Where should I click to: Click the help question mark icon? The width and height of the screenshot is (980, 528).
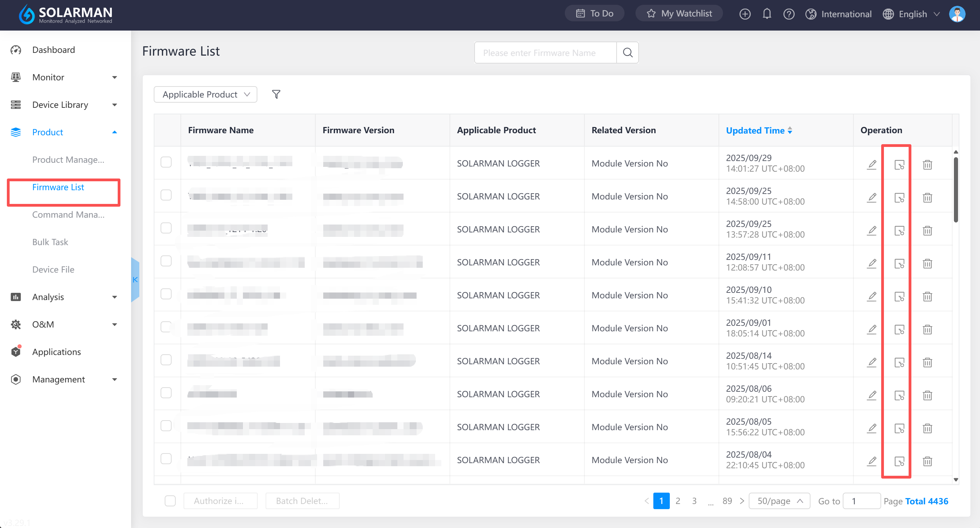pos(789,14)
